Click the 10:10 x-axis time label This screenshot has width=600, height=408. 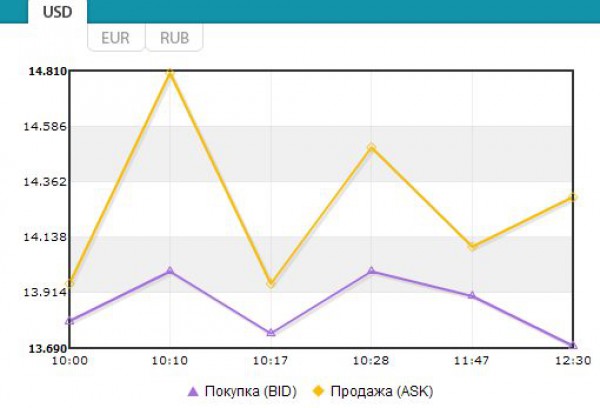click(x=170, y=361)
